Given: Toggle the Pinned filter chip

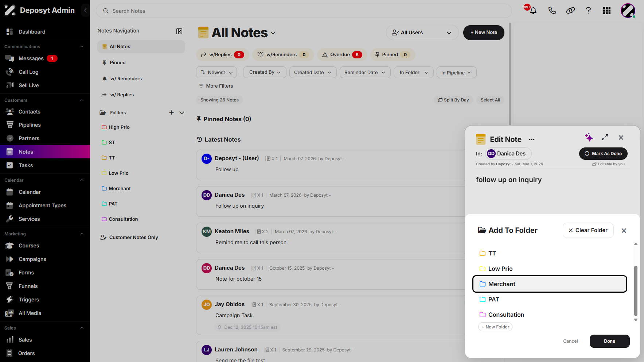Looking at the screenshot, I should pos(393,55).
